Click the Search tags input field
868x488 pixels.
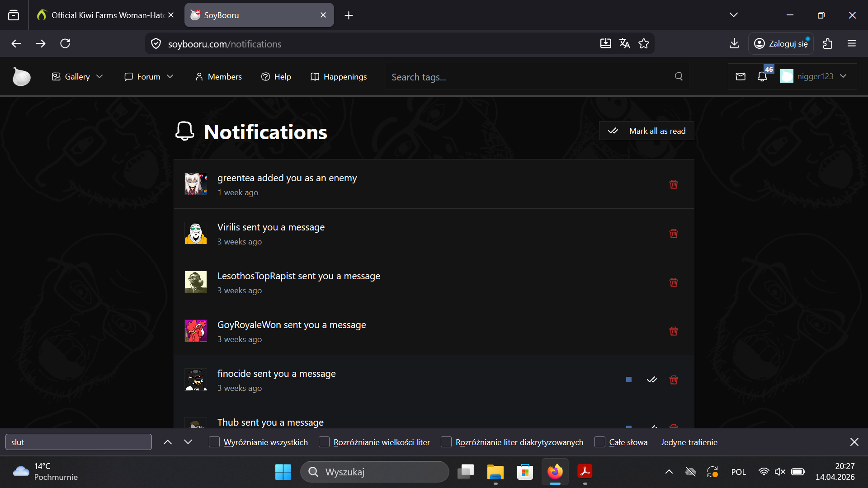pos(529,77)
